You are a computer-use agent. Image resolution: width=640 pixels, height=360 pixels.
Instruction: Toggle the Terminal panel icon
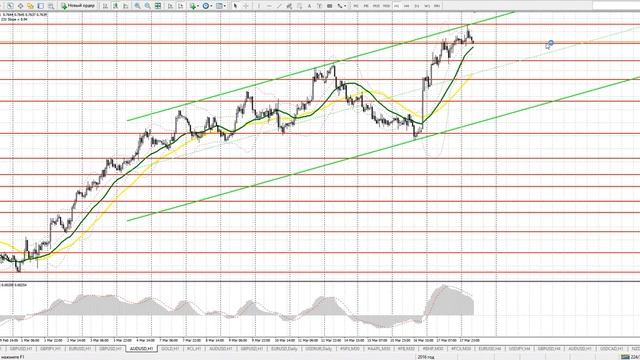(41, 6)
